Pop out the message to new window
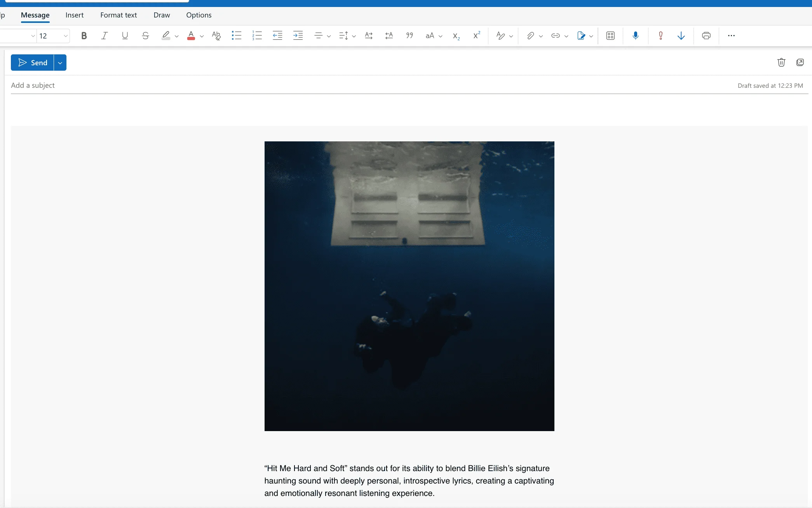Screen dimensions: 812x508 point(800,62)
